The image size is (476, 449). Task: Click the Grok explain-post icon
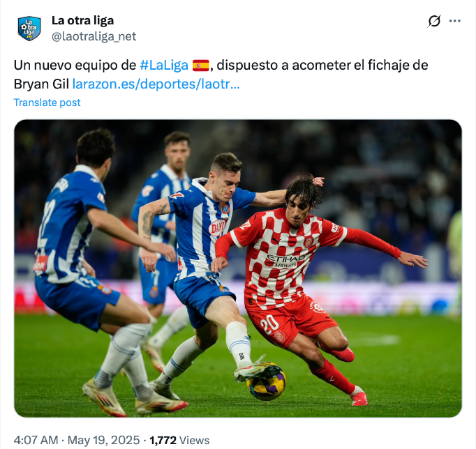point(434,21)
